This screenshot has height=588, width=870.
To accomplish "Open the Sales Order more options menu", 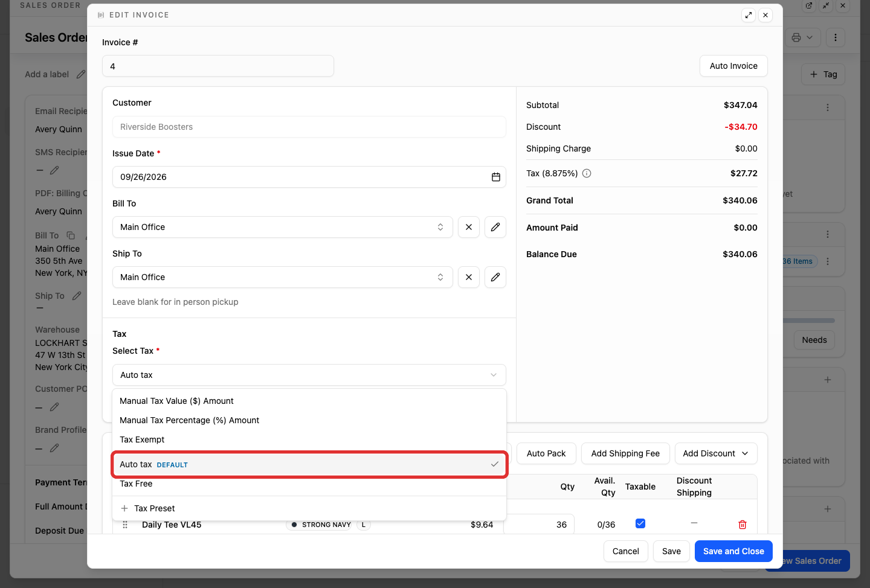I will (x=836, y=37).
